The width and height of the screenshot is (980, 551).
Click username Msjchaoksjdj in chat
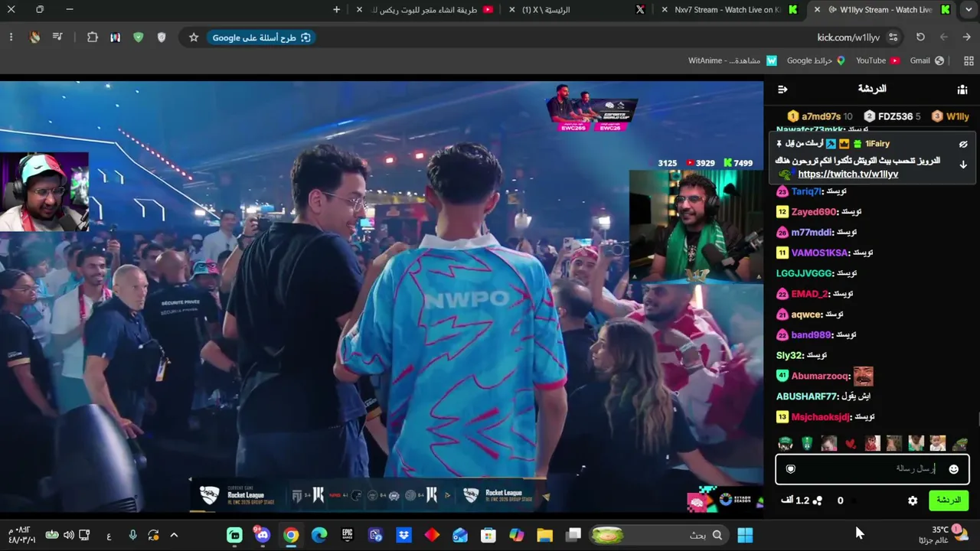[820, 417]
